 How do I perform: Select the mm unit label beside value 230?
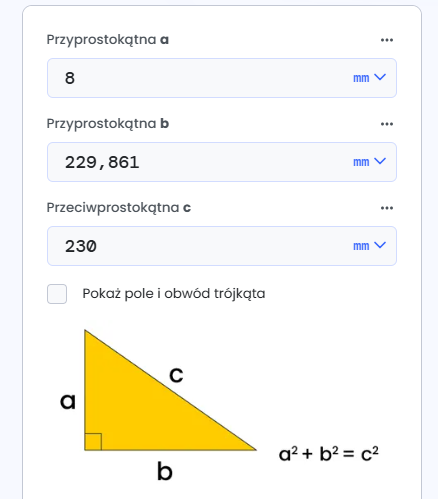[x=361, y=246]
